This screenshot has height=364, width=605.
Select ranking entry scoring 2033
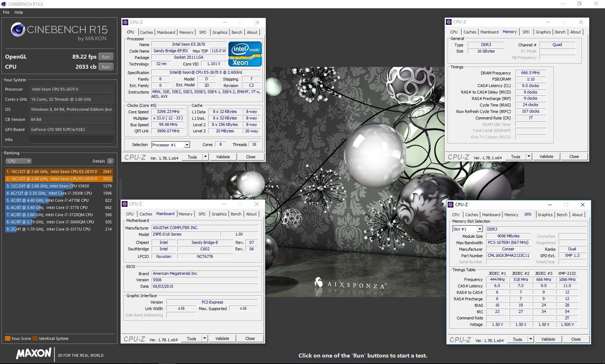point(59,179)
